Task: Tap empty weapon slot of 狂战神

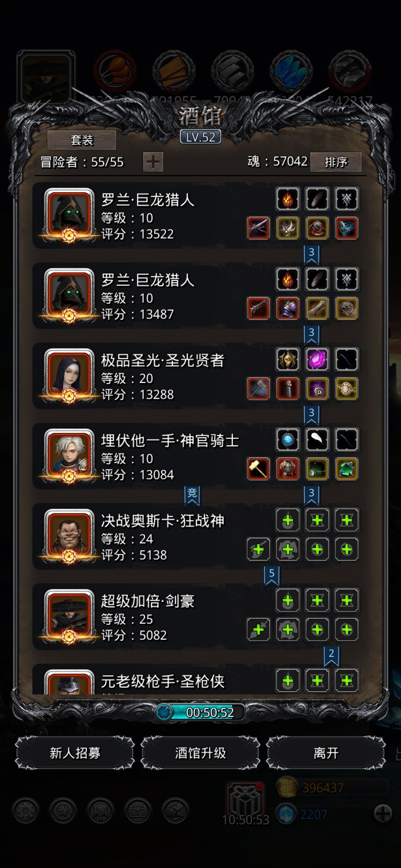Action: [x=258, y=549]
